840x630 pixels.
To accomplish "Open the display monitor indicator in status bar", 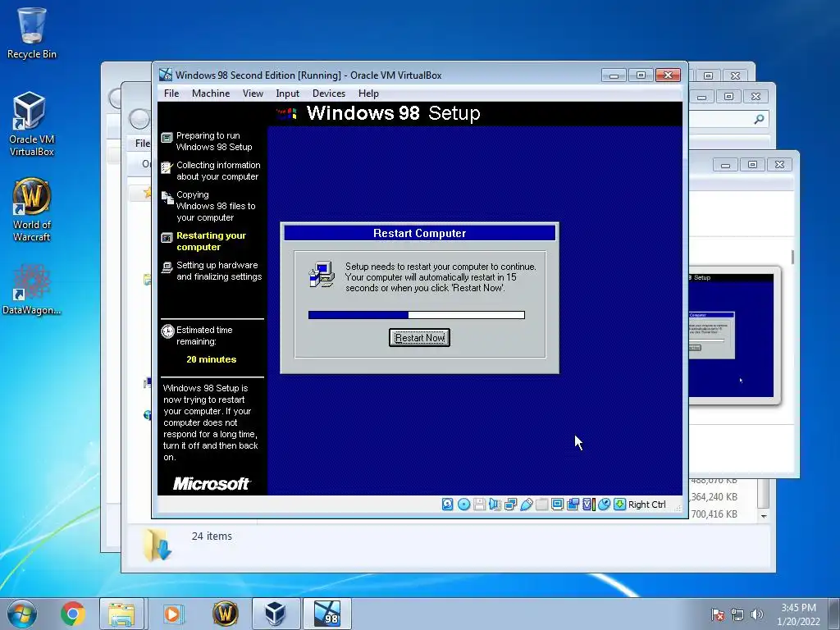I will [x=557, y=504].
